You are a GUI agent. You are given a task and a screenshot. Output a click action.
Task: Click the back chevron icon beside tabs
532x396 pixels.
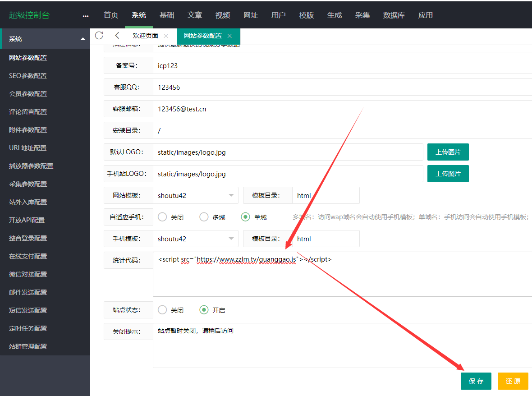point(117,36)
